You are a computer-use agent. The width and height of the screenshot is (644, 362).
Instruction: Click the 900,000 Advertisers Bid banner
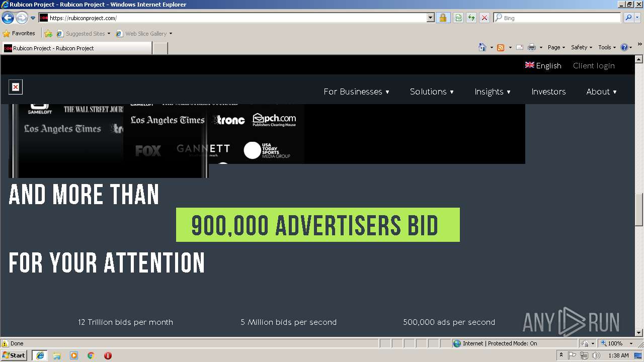click(x=318, y=225)
